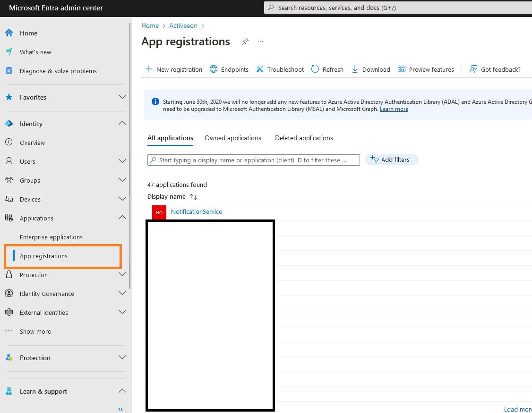Click the Overview info icon
The height and width of the screenshot is (413, 532).
click(x=9, y=143)
